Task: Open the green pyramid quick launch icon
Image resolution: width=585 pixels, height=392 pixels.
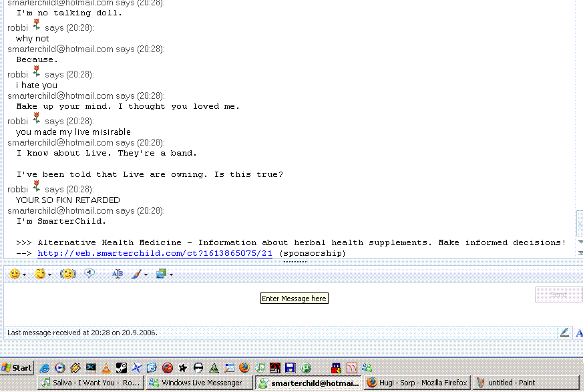Action: pos(214,368)
